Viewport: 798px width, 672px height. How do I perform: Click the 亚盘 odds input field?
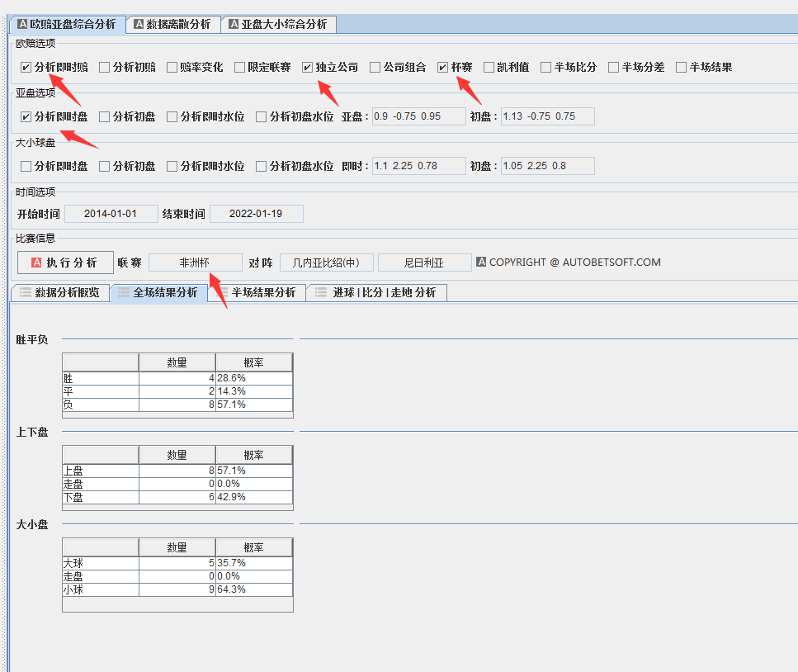coord(418,116)
